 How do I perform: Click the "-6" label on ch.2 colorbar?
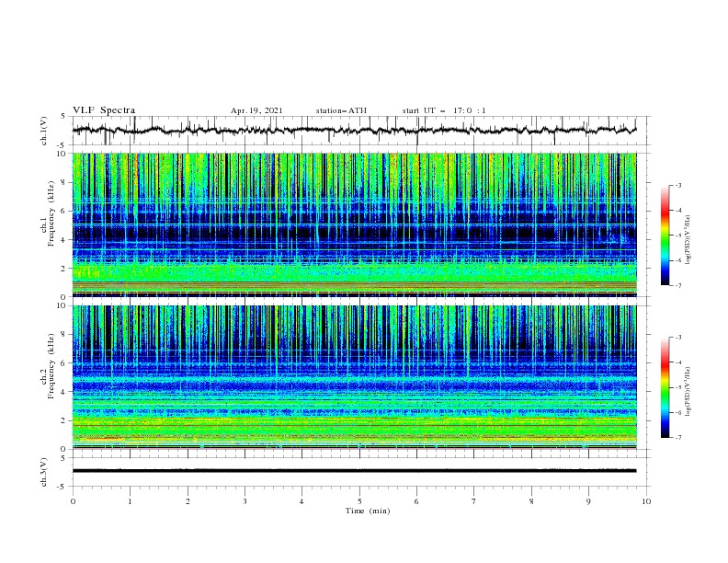pyautogui.click(x=678, y=412)
